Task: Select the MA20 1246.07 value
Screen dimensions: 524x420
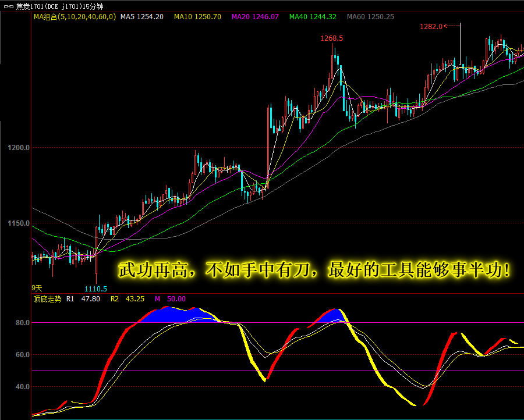Action: (256, 17)
